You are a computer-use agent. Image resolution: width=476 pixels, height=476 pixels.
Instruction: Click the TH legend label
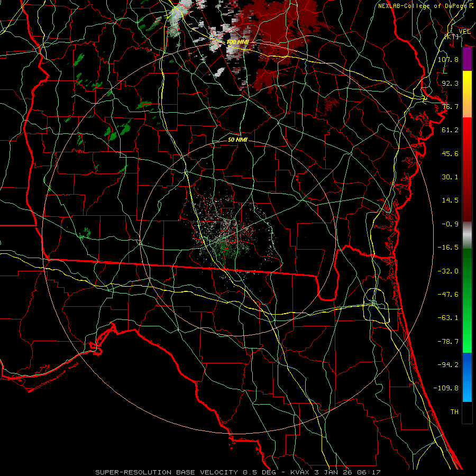(x=454, y=412)
